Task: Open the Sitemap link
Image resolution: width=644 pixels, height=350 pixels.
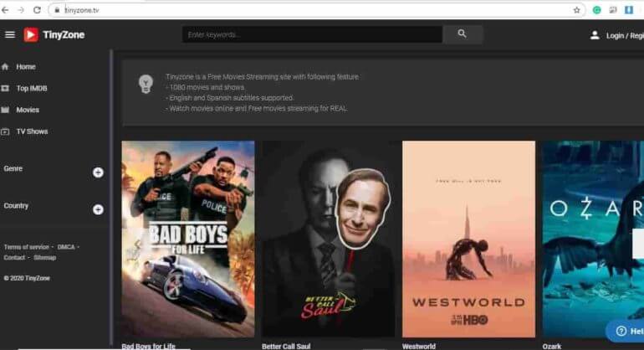Action: coord(45,257)
